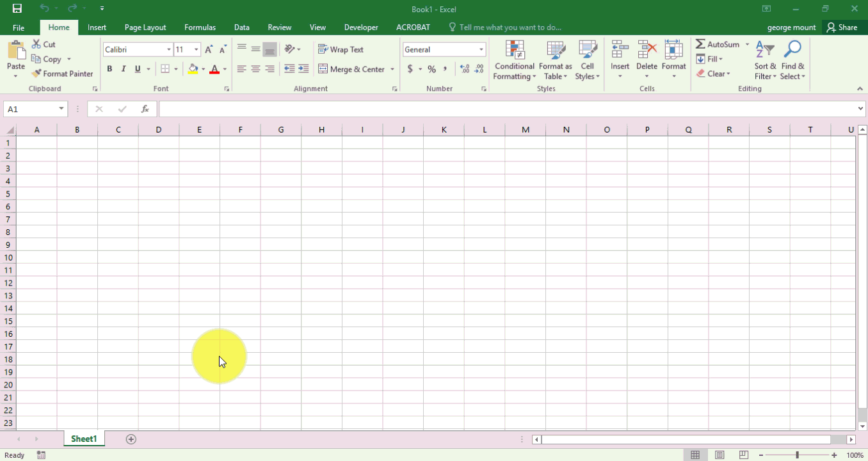868x461 pixels.
Task: Click the Increase Decimal icon
Action: [x=465, y=69]
